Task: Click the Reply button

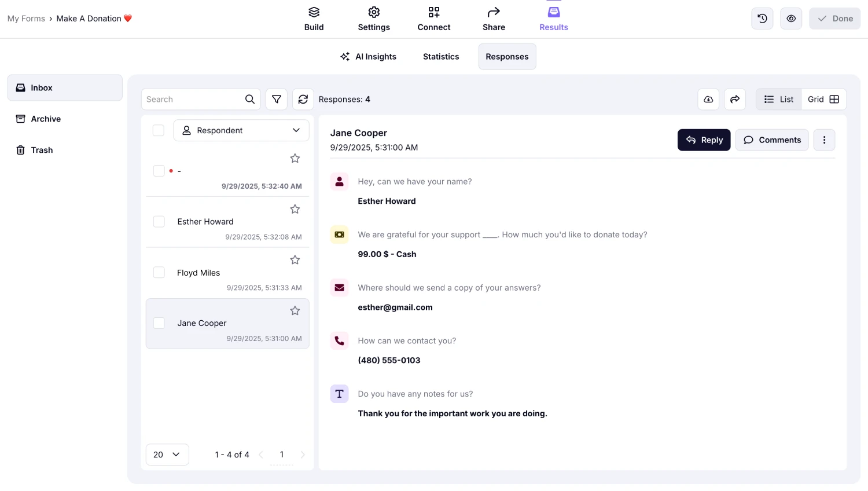Action: point(704,140)
